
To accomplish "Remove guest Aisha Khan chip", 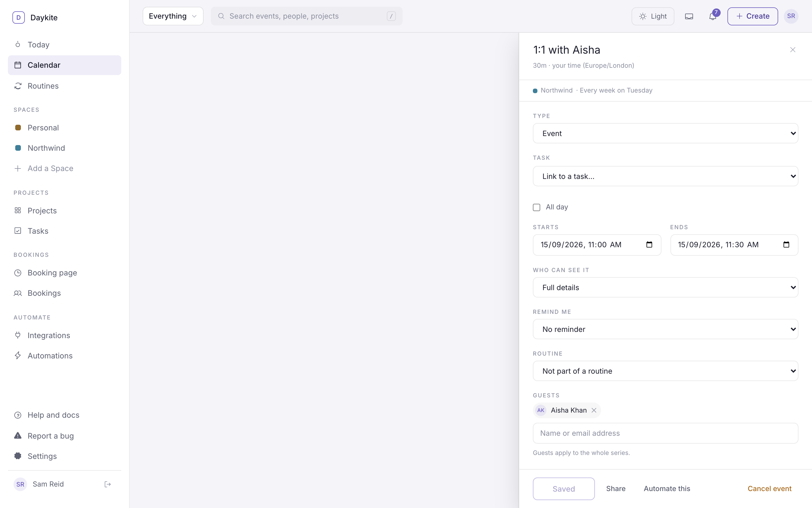I will pyautogui.click(x=593, y=410).
